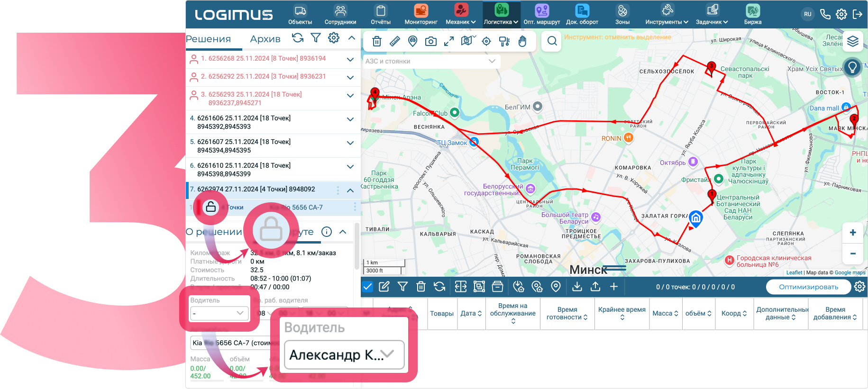
Task: Sort by Время готовности column
Action: [x=567, y=313]
